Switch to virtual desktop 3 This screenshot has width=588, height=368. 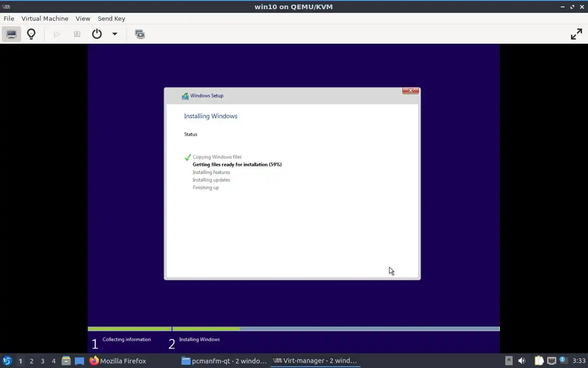tap(43, 361)
